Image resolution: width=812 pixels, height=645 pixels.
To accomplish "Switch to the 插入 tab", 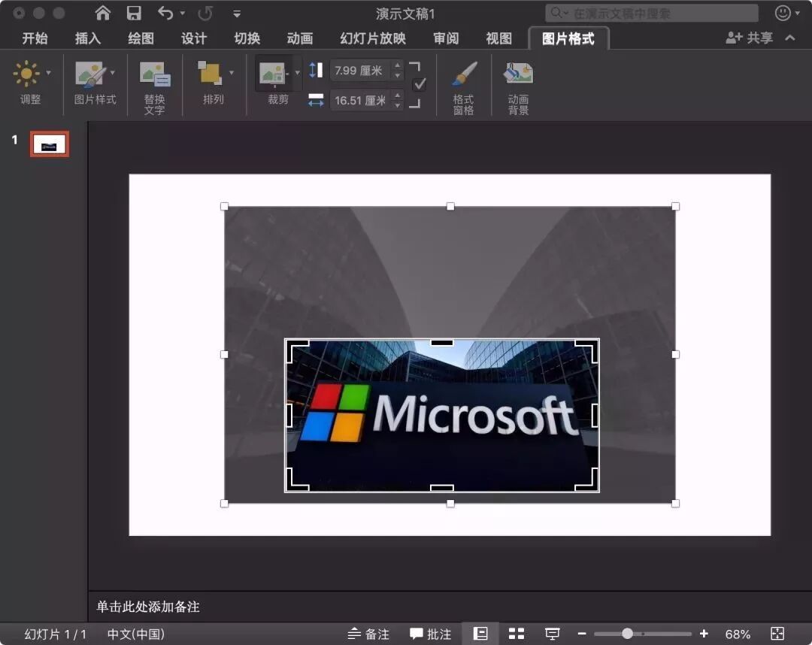I will pyautogui.click(x=88, y=38).
